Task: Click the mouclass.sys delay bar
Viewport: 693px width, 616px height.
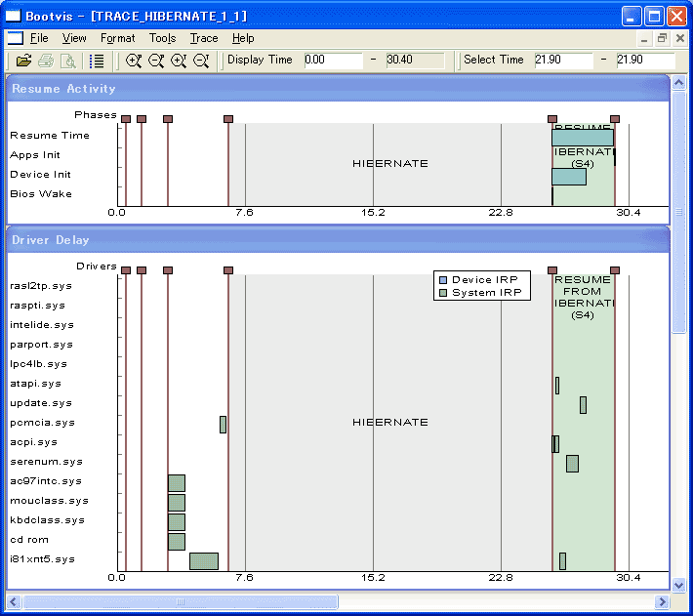Action: [x=177, y=503]
